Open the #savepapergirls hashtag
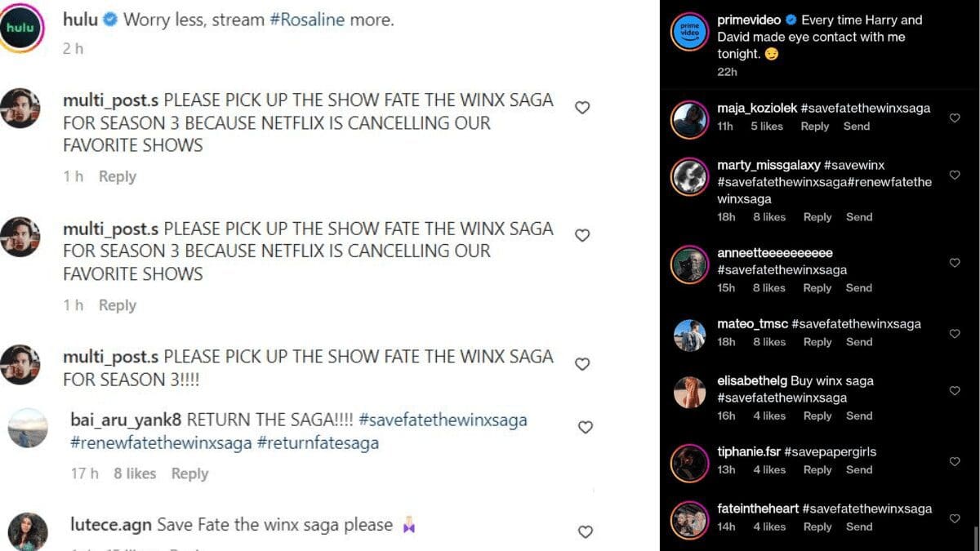The height and width of the screenshot is (551, 980). pyautogui.click(x=830, y=451)
